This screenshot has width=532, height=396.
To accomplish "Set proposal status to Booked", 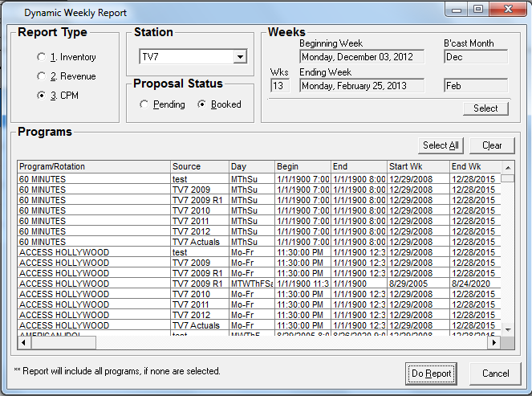I will [201, 104].
